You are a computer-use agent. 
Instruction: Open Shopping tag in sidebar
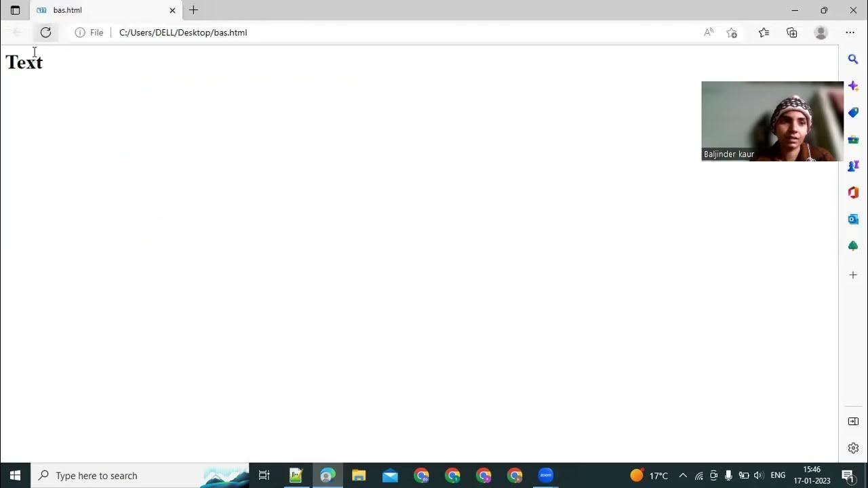(x=853, y=113)
